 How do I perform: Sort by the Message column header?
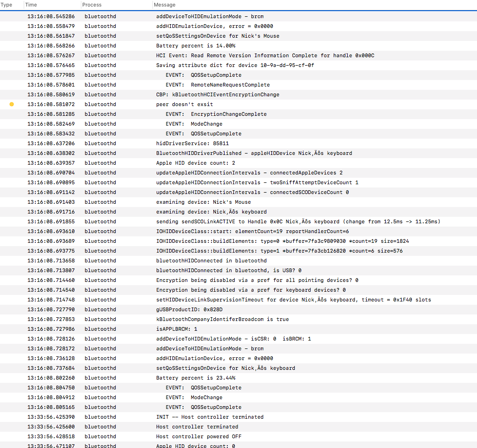(165, 5)
